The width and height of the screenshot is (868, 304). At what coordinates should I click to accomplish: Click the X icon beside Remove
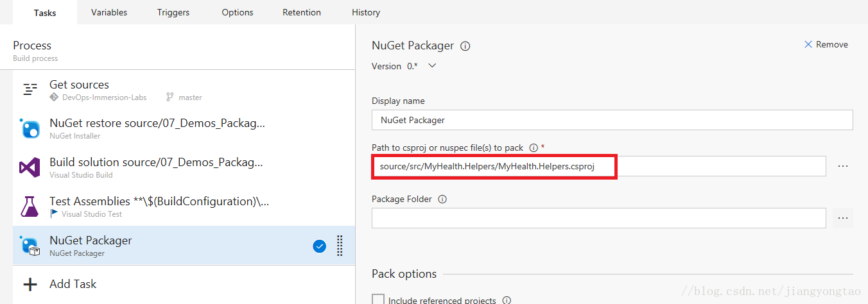point(808,44)
